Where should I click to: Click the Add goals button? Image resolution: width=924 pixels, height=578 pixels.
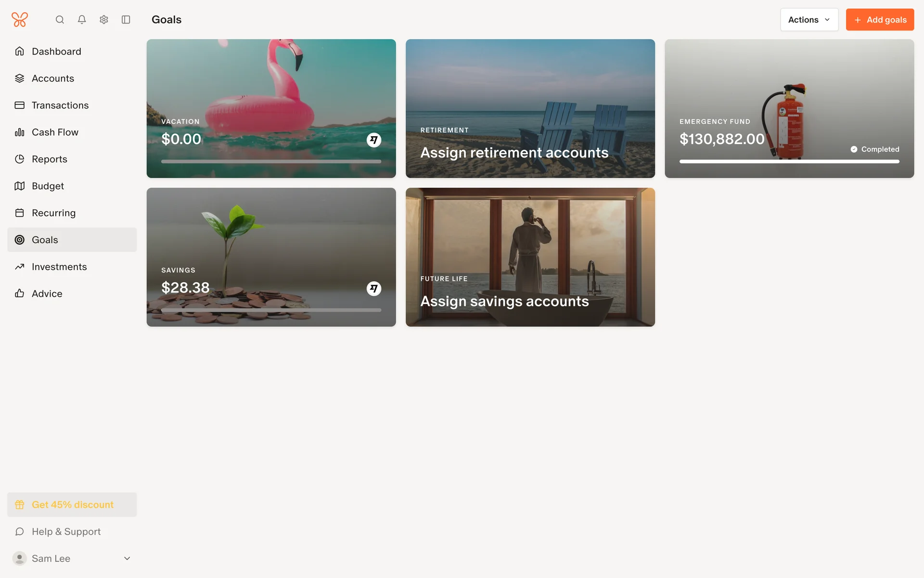click(x=880, y=20)
